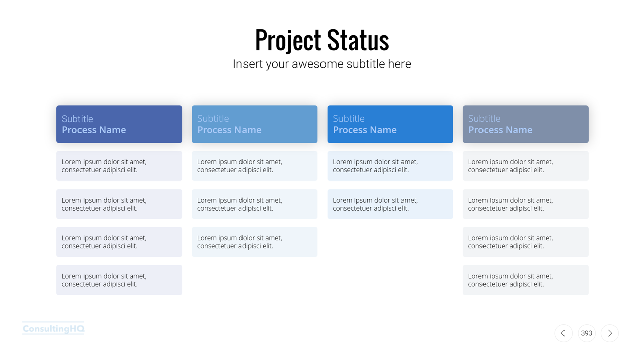Click third column's top Lorem ipsum box
Screen dimensions: 644x362
click(390, 166)
